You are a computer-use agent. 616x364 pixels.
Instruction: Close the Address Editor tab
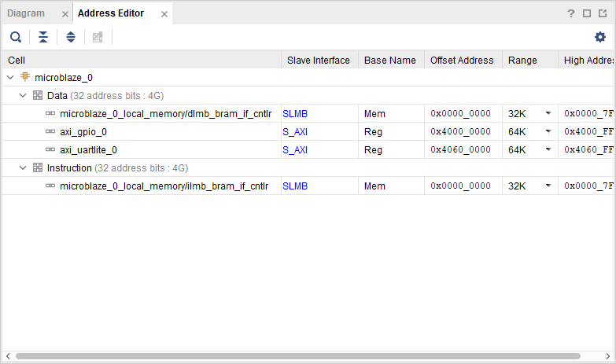click(x=164, y=14)
